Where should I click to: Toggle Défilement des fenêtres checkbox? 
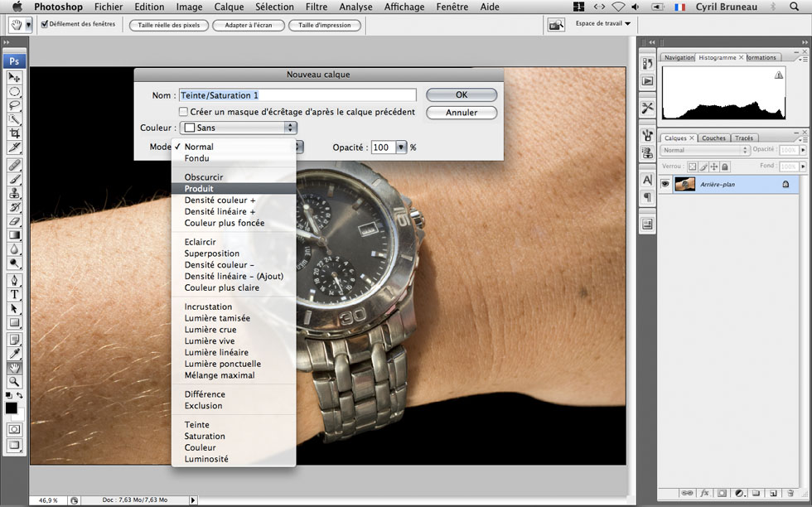[x=45, y=24]
